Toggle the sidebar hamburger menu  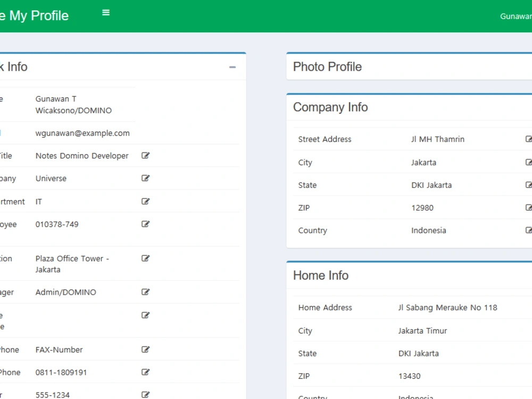pos(106,13)
